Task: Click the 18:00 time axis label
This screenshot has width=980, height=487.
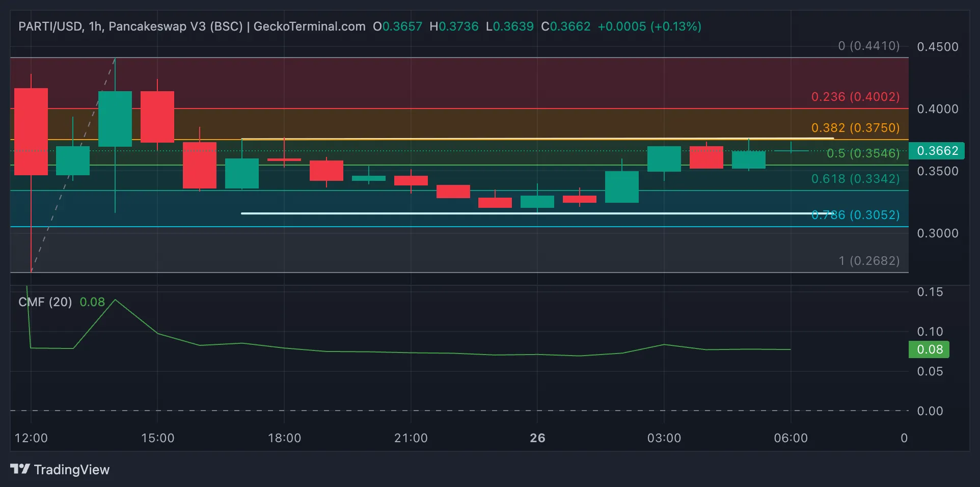Action: [x=284, y=438]
